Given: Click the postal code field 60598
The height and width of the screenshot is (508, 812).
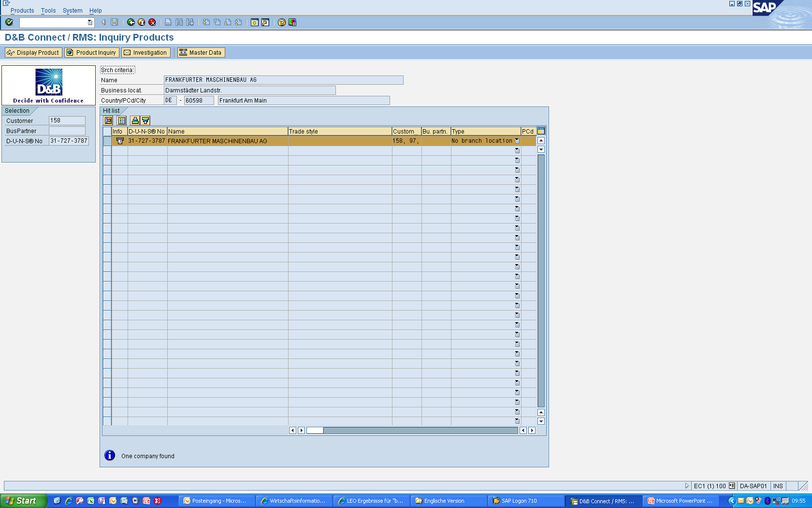Looking at the screenshot, I should point(199,100).
